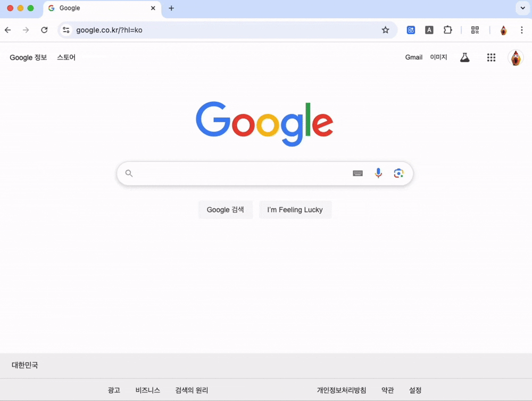
Task: Open Chrome three-dot menu
Action: pyautogui.click(x=521, y=30)
